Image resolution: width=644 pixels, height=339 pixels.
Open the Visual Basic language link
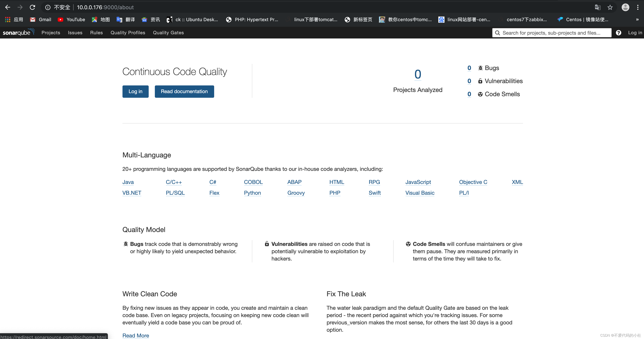(420, 193)
